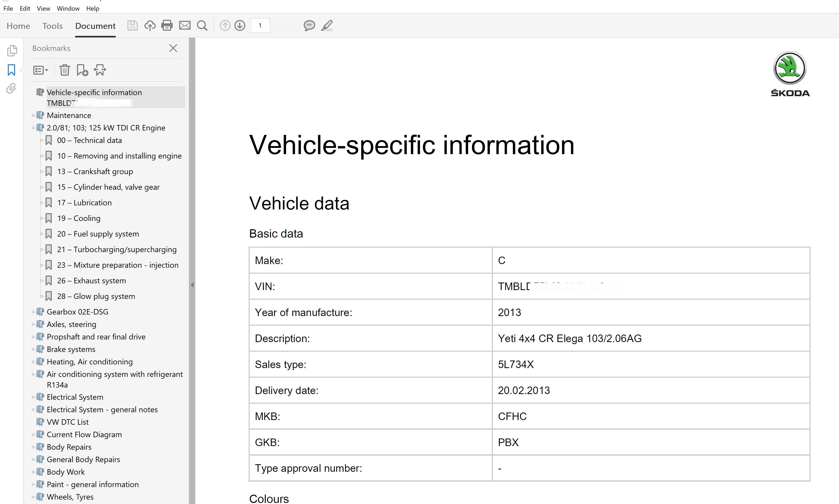The height and width of the screenshot is (504, 839).
Task: Click the page number input field
Action: tap(260, 25)
